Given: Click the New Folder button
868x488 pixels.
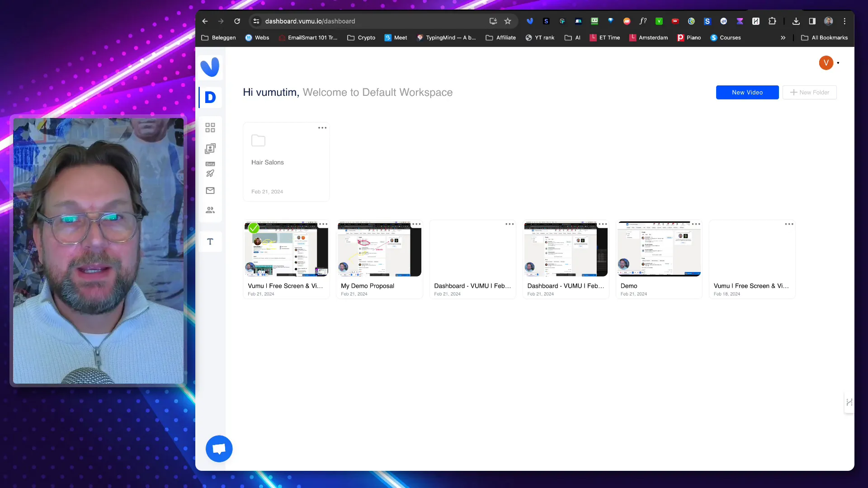Looking at the screenshot, I should tap(810, 92).
